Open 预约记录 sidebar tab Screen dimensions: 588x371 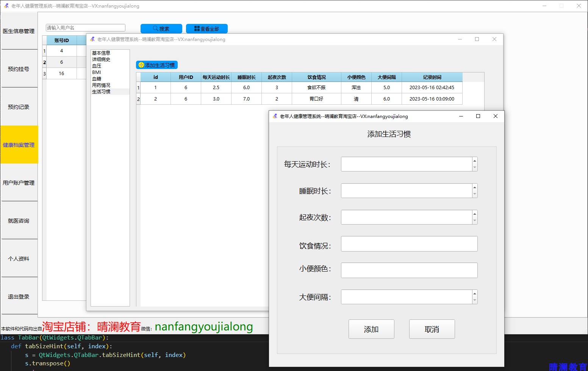19,107
